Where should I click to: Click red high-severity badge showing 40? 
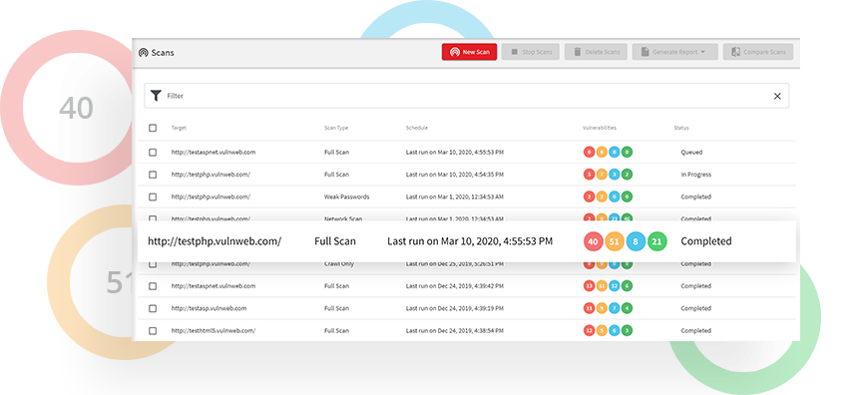pyautogui.click(x=593, y=241)
